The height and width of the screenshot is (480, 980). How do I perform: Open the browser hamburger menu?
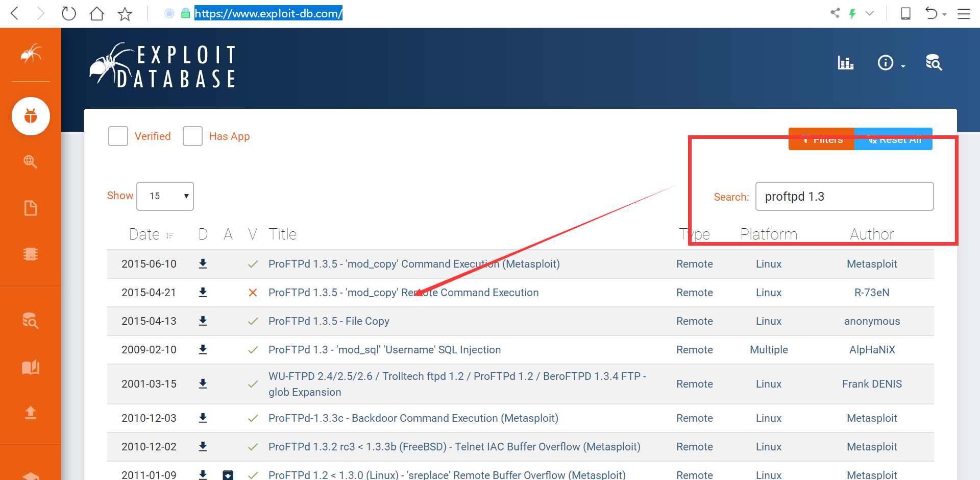964,14
